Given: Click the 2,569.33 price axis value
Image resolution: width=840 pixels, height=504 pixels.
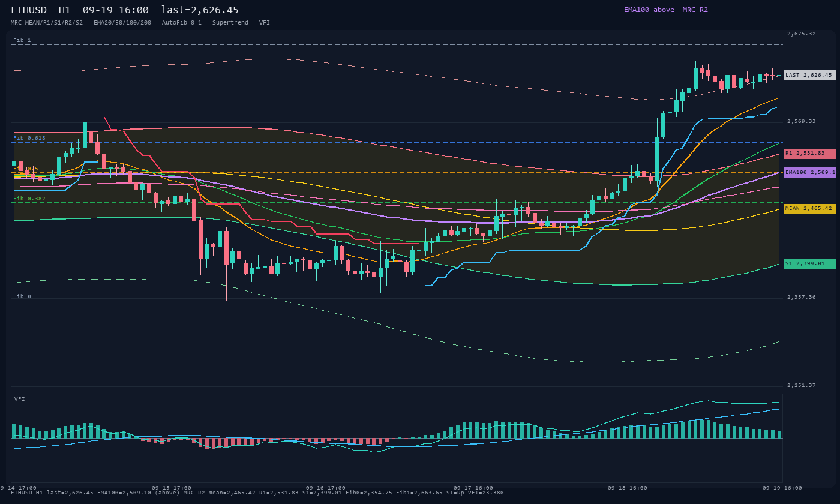Looking at the screenshot, I should (x=802, y=121).
